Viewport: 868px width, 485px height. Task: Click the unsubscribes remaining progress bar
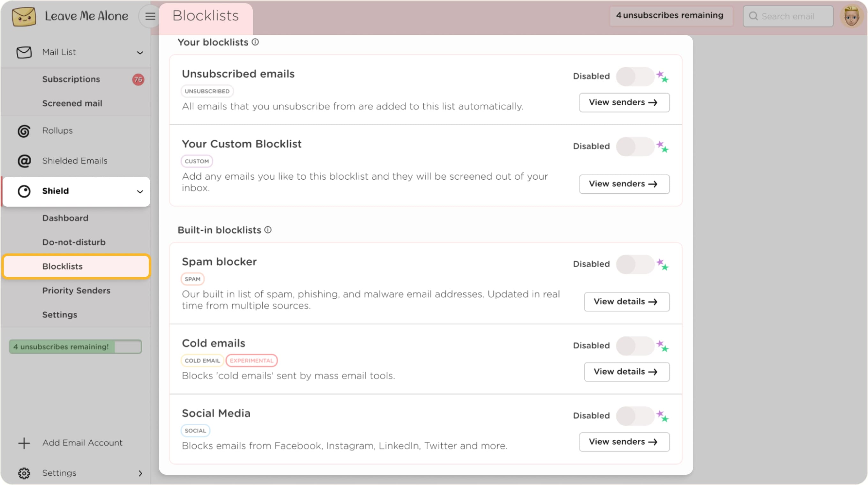pyautogui.click(x=75, y=346)
